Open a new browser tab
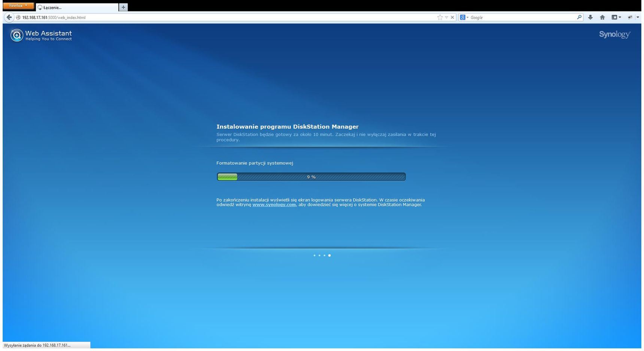 pos(123,7)
